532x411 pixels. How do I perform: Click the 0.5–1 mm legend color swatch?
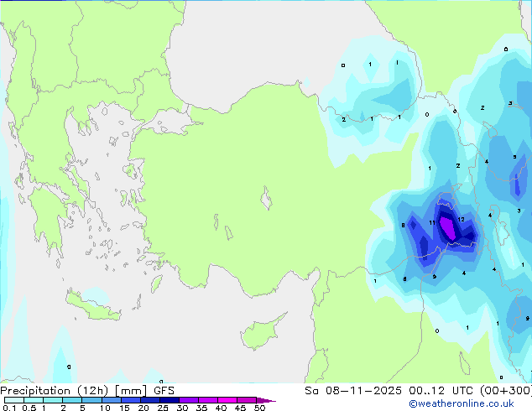point(34,400)
